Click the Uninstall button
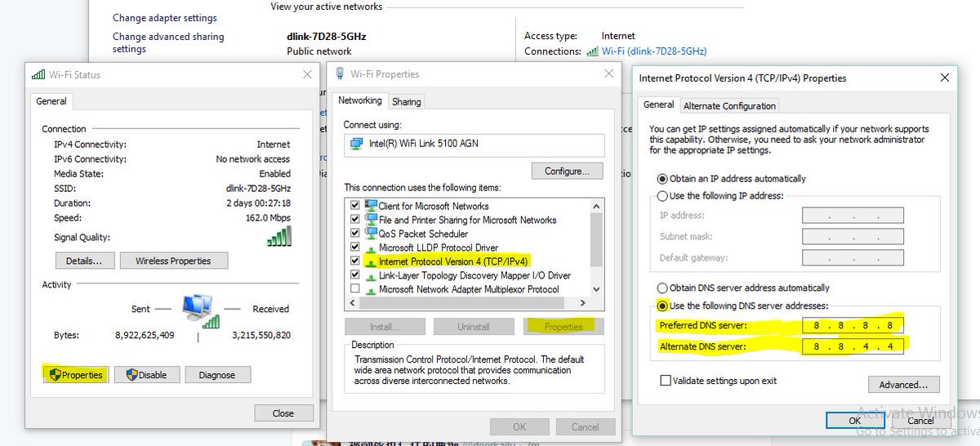 click(x=474, y=327)
